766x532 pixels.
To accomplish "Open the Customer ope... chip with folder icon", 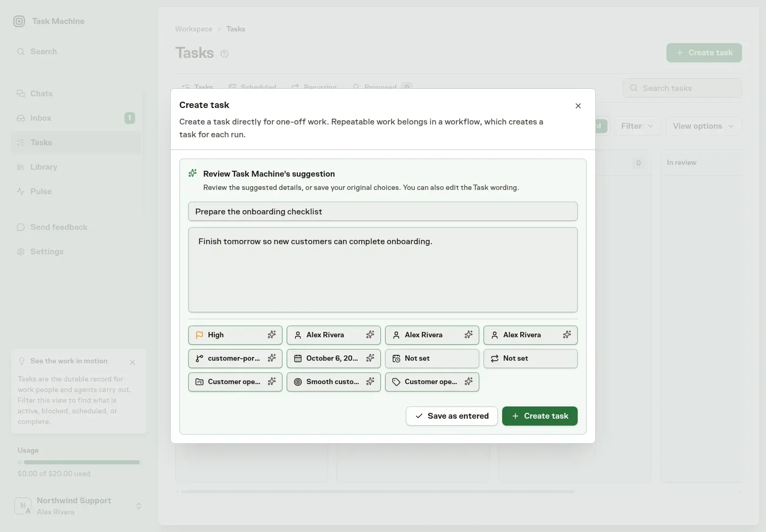I will coord(235,382).
